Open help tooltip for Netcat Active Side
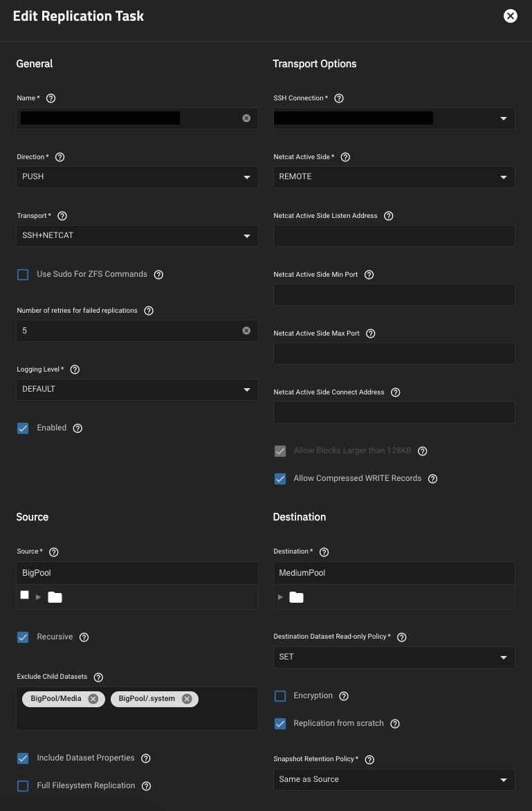This screenshot has height=811, width=532. (345, 157)
